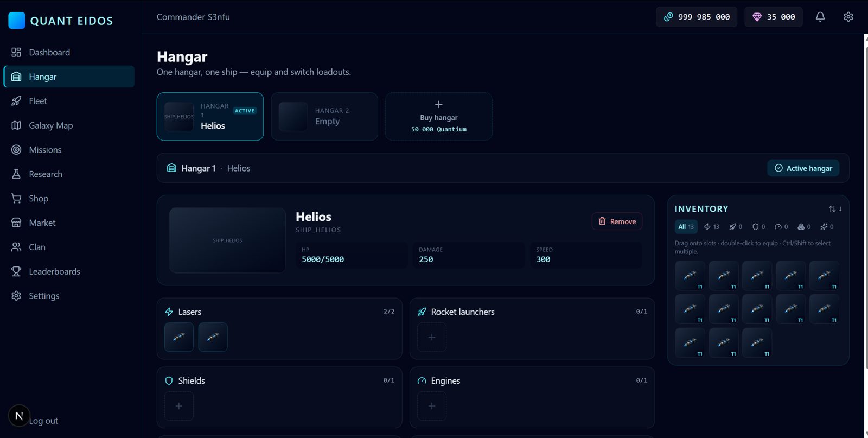Select the left equipped laser in Lasers
The width and height of the screenshot is (868, 438).
179,337
